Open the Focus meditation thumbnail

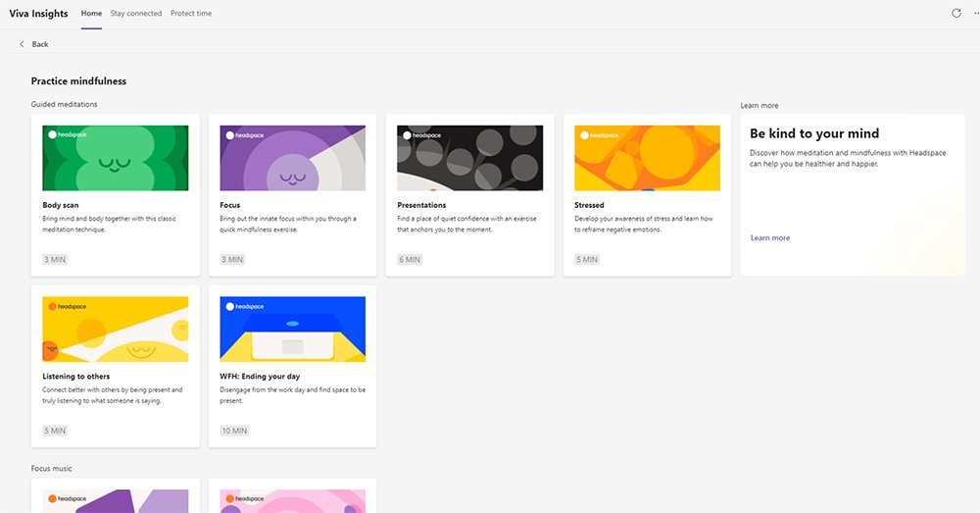[x=292, y=158]
